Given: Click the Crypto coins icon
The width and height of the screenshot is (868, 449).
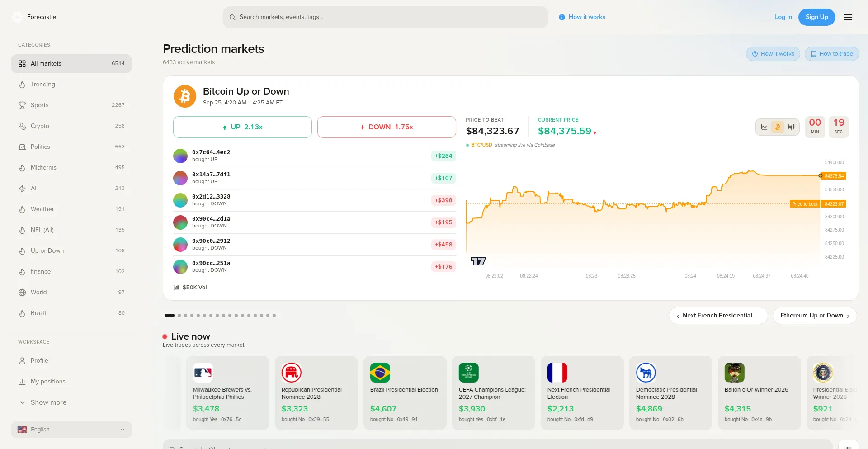Looking at the screenshot, I should [x=22, y=126].
